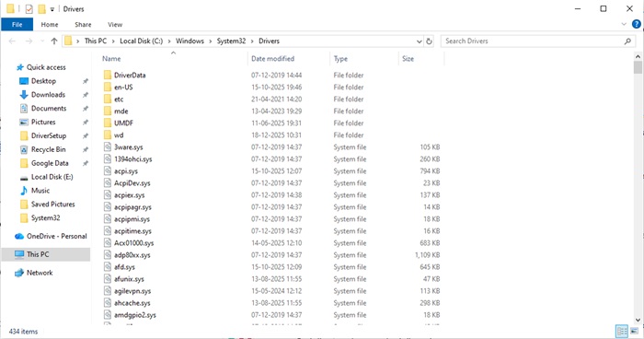Click the search magnifier icon
Screen dimensions: 644x339
pyautogui.click(x=627, y=41)
